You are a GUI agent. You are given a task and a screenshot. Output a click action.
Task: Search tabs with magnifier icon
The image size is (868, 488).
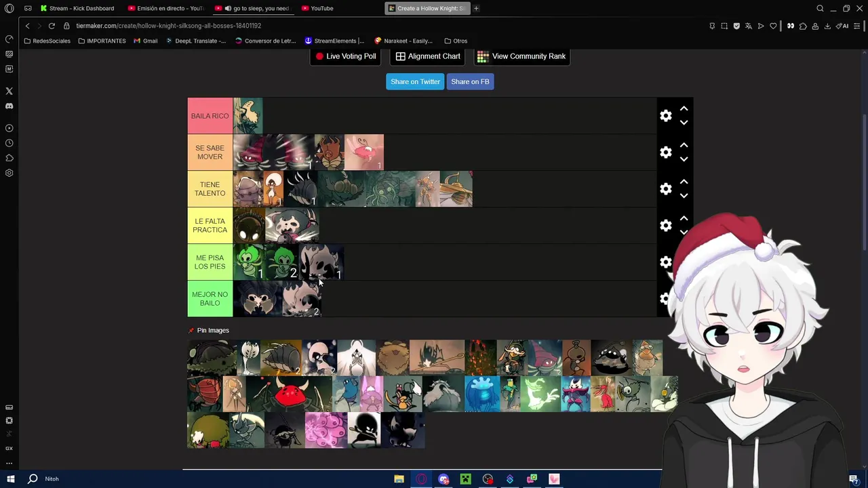point(820,8)
